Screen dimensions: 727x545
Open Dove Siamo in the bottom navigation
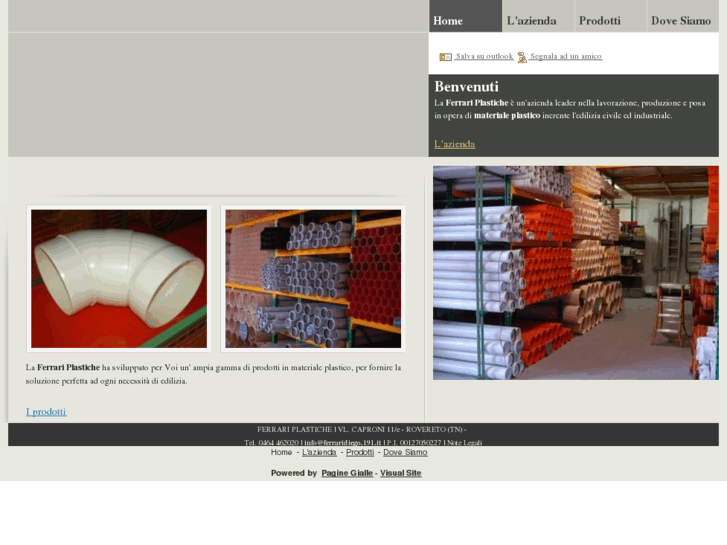pyautogui.click(x=405, y=452)
